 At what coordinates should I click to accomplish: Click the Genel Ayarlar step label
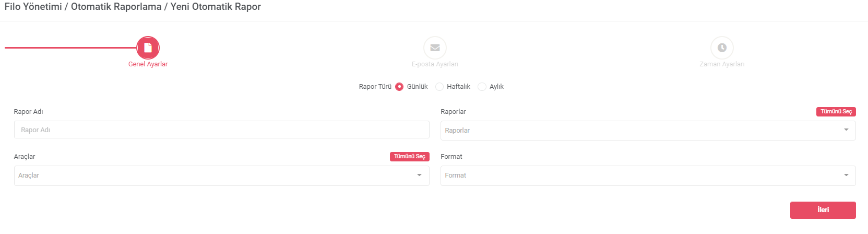click(148, 64)
